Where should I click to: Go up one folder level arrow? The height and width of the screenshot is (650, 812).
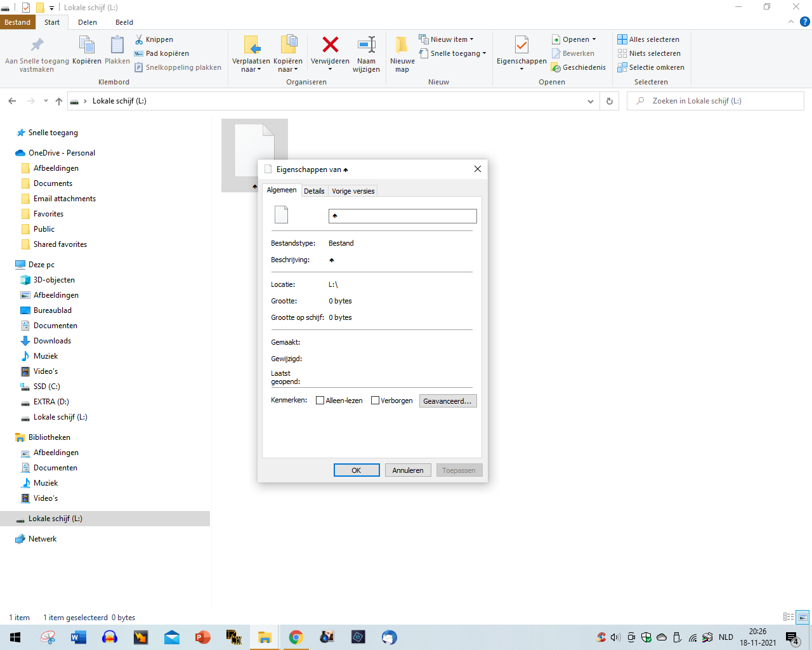[x=59, y=101]
